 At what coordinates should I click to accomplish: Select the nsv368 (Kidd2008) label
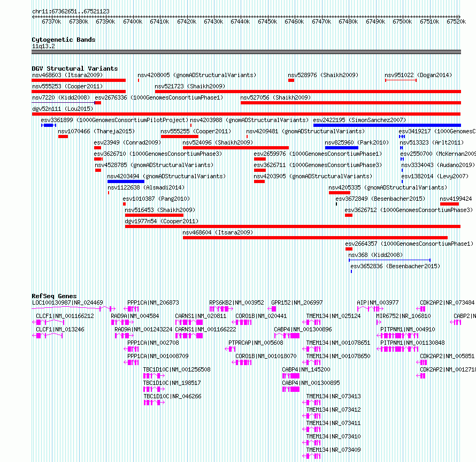(x=375, y=255)
